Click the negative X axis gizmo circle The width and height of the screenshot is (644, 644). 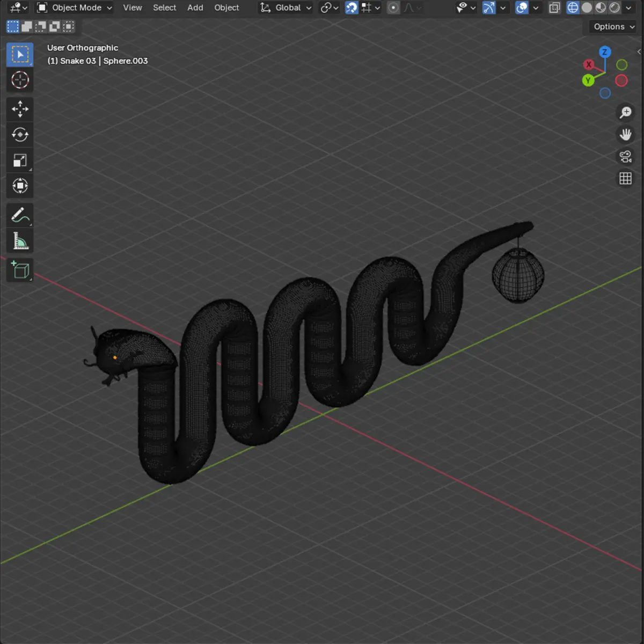click(x=621, y=80)
